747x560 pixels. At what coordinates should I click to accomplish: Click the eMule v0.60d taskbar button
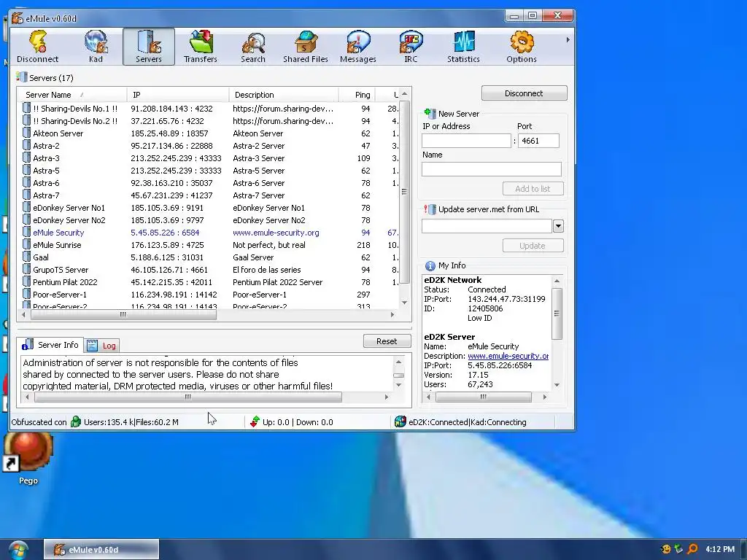coord(101,550)
